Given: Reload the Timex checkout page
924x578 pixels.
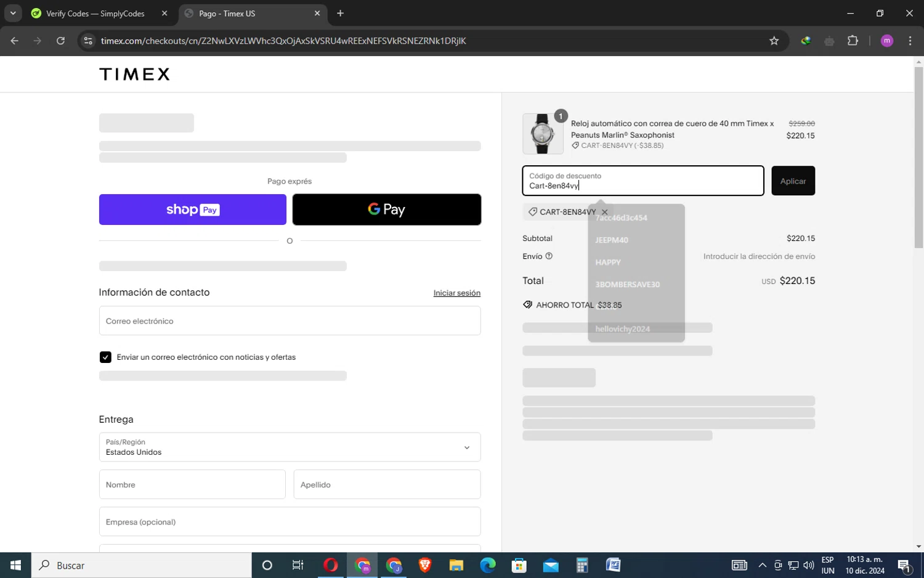Looking at the screenshot, I should click(x=60, y=41).
